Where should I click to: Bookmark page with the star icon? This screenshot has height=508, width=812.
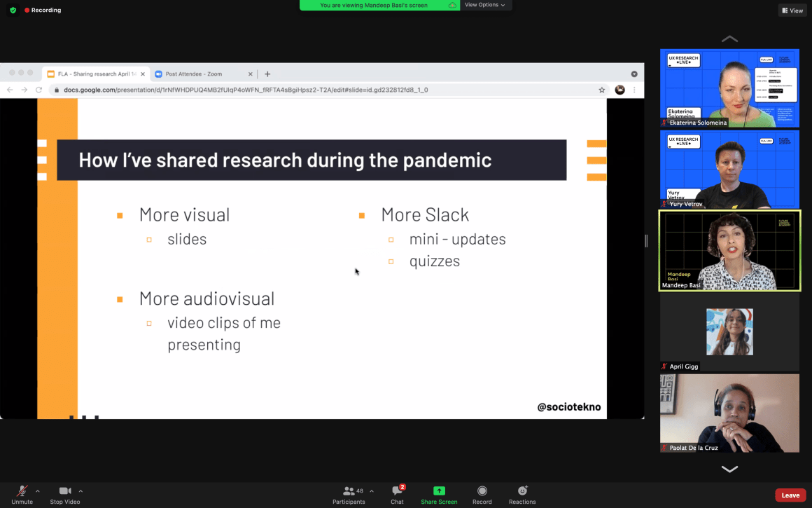tap(602, 90)
